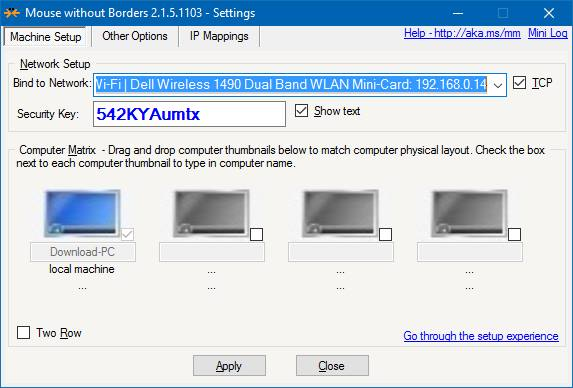The height and width of the screenshot is (388, 573).
Task: Open the Help aka.ms/mm link
Action: pos(462,33)
